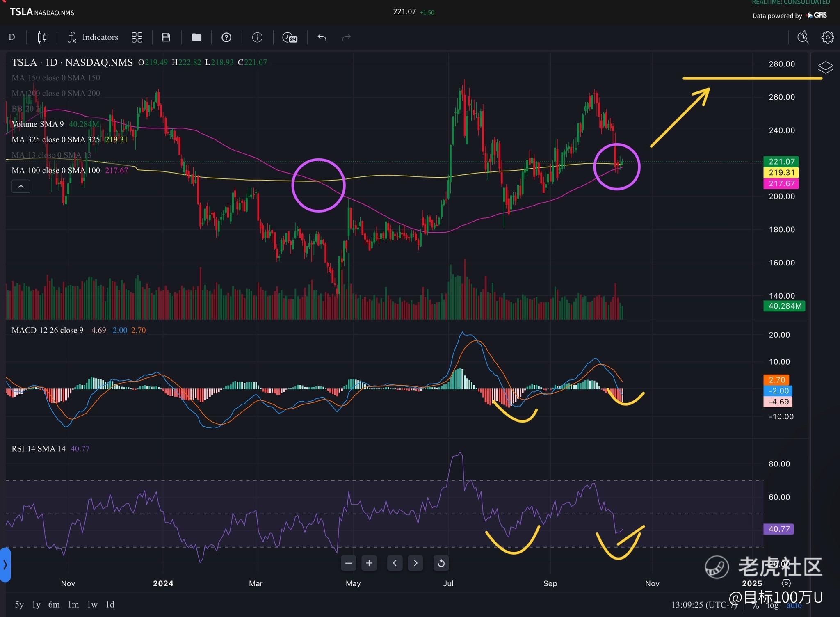Select the MA 150 legend entry
The height and width of the screenshot is (617, 840).
(x=56, y=78)
